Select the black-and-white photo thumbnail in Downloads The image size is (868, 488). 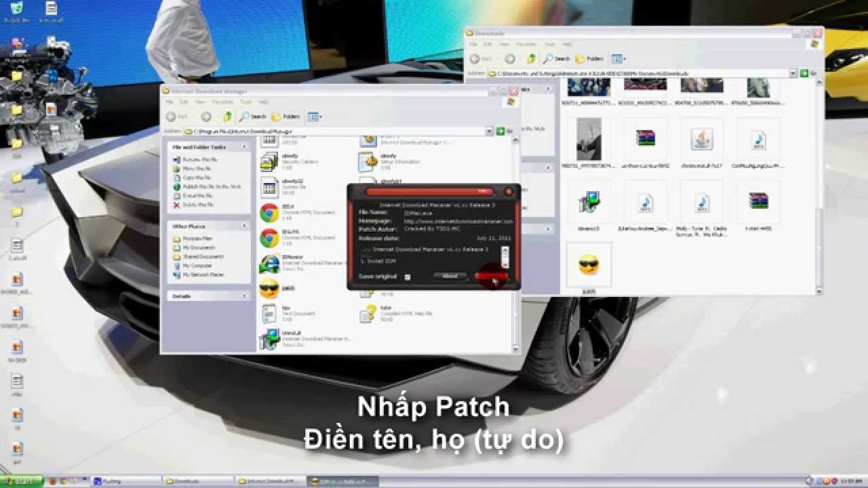[589, 140]
